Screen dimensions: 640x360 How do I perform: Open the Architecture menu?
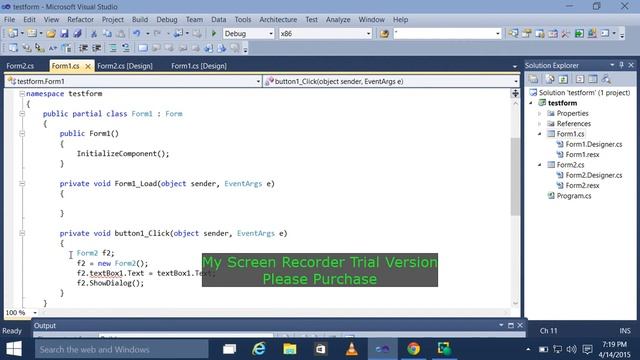point(278,20)
